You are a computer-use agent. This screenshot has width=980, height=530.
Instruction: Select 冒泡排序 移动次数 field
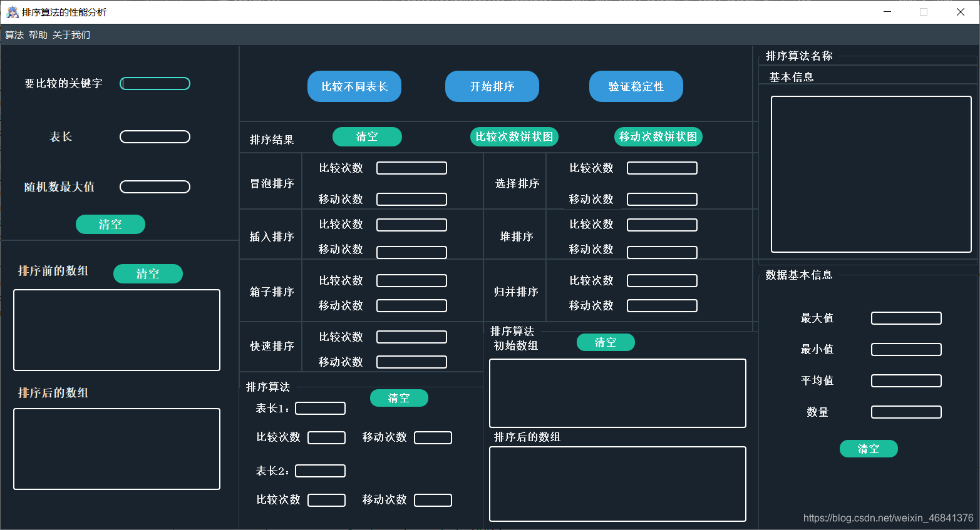tap(411, 200)
